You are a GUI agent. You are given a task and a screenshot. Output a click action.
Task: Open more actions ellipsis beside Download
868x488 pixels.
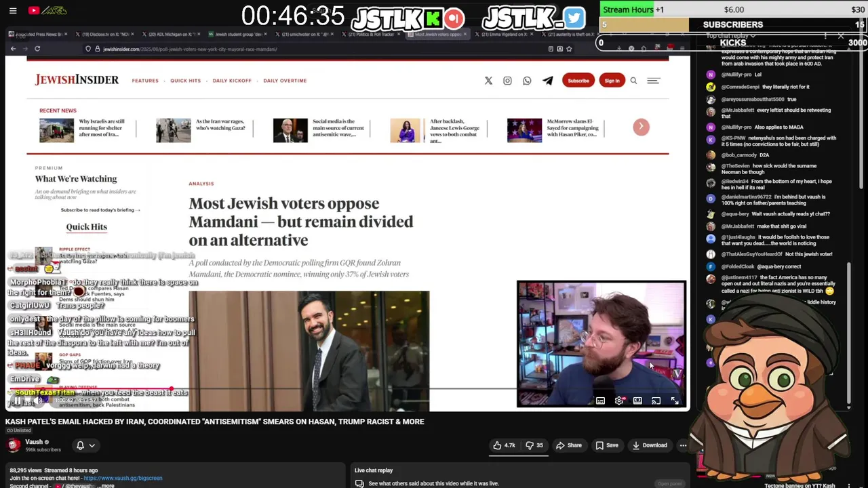tap(683, 445)
